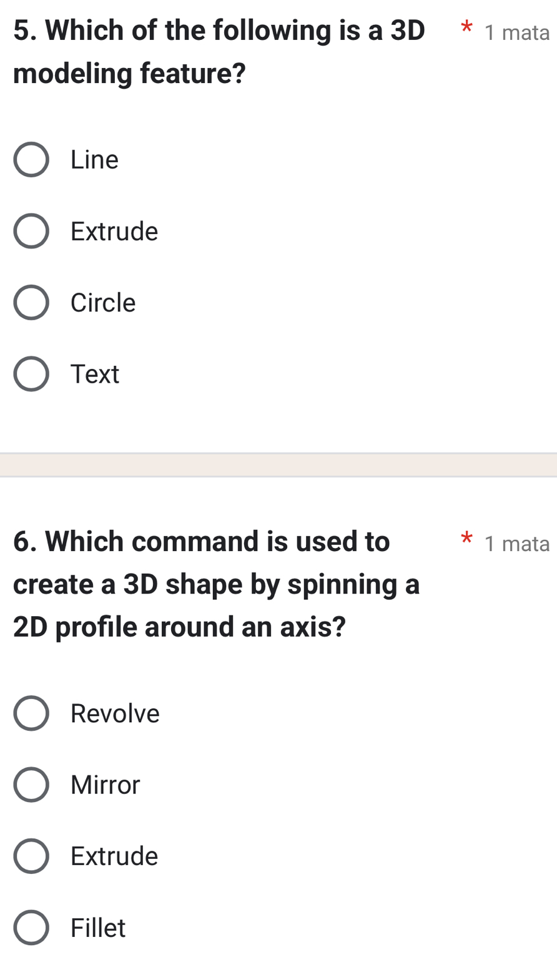Choose the Circle radio button circle
Viewport: 557px width, 980px height.
[31, 303]
